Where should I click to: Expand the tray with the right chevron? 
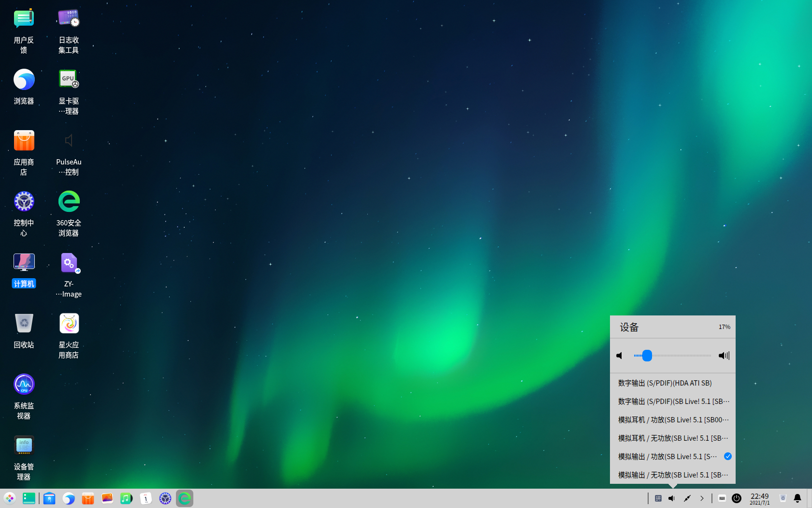pos(702,498)
